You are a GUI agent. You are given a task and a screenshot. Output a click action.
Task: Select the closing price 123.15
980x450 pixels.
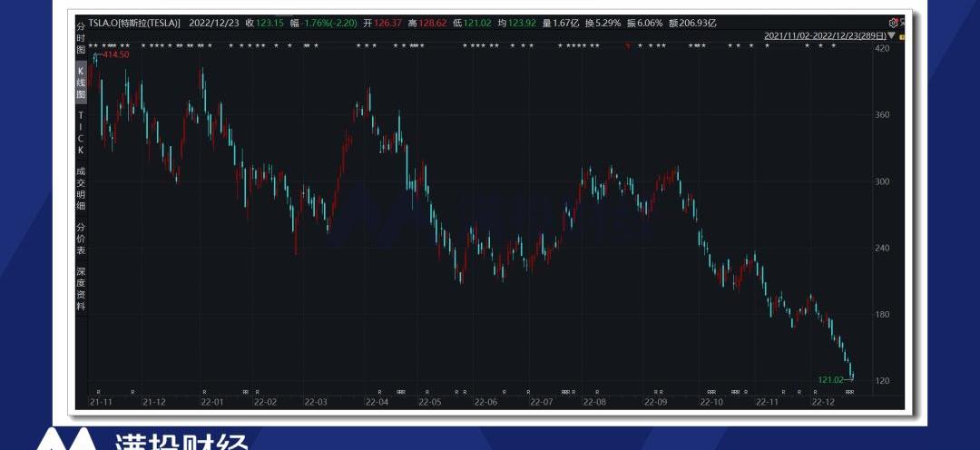click(270, 23)
